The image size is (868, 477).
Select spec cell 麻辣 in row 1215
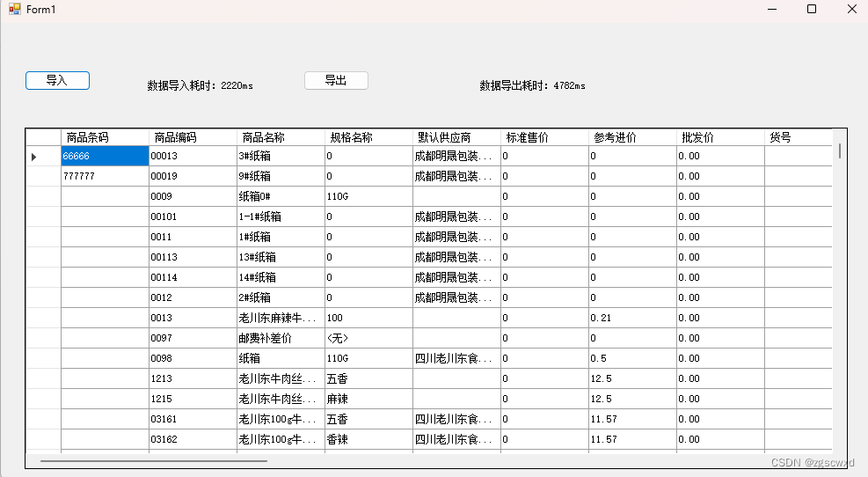[368, 399]
